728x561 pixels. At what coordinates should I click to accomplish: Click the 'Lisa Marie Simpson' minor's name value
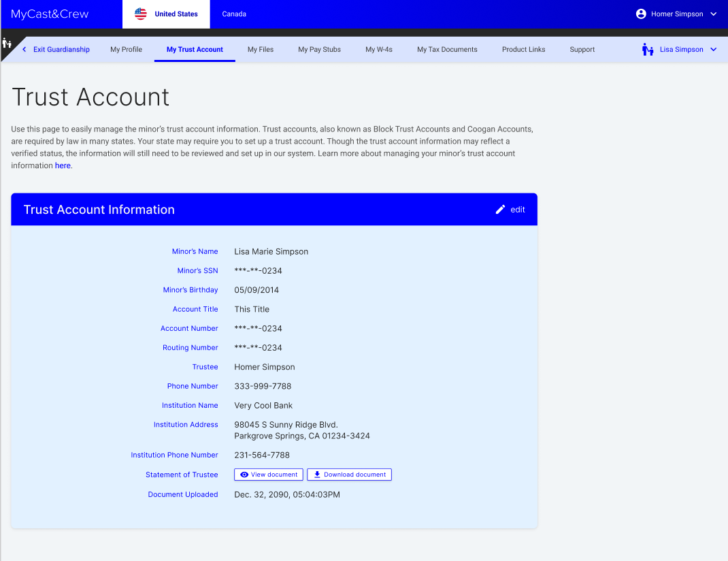pyautogui.click(x=271, y=252)
